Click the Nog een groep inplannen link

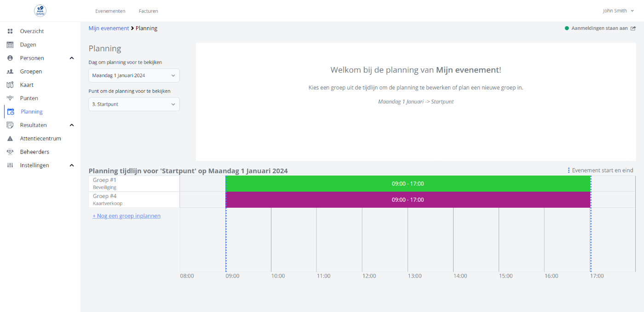point(126,216)
